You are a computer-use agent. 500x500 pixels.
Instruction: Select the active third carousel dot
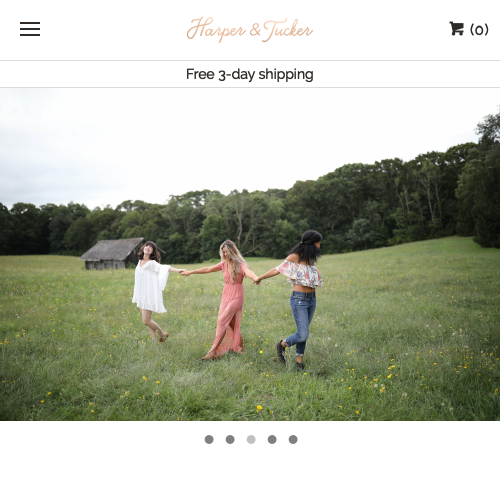[251, 439]
